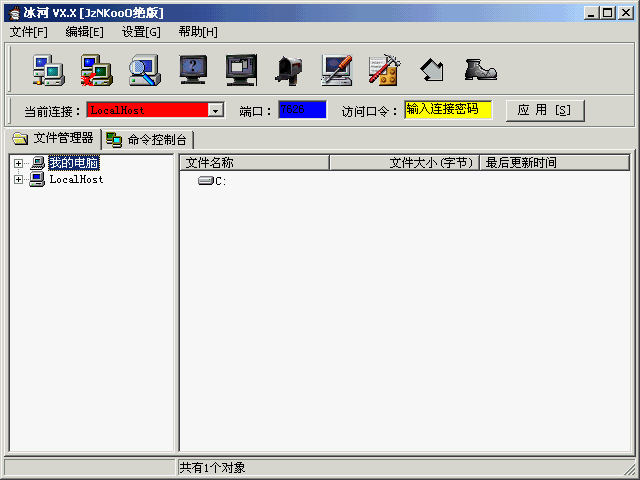Click the monitor with pen icon
The height and width of the screenshot is (480, 640).
[337, 69]
